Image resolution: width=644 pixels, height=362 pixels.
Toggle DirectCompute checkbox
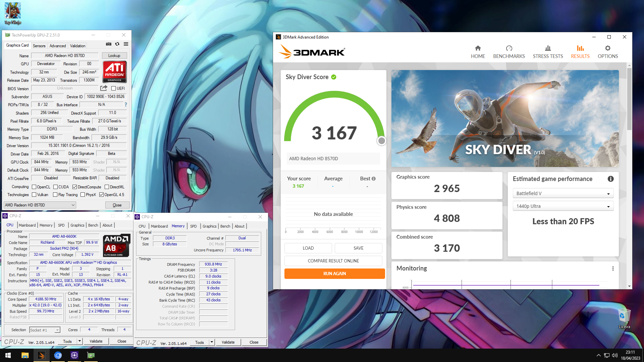click(74, 187)
